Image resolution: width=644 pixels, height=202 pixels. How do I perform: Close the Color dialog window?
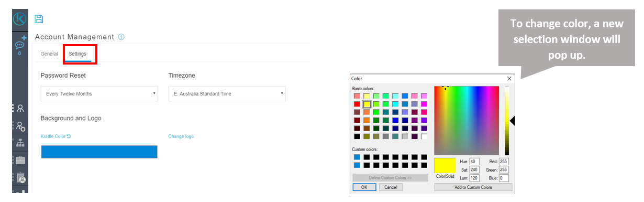pos(509,79)
